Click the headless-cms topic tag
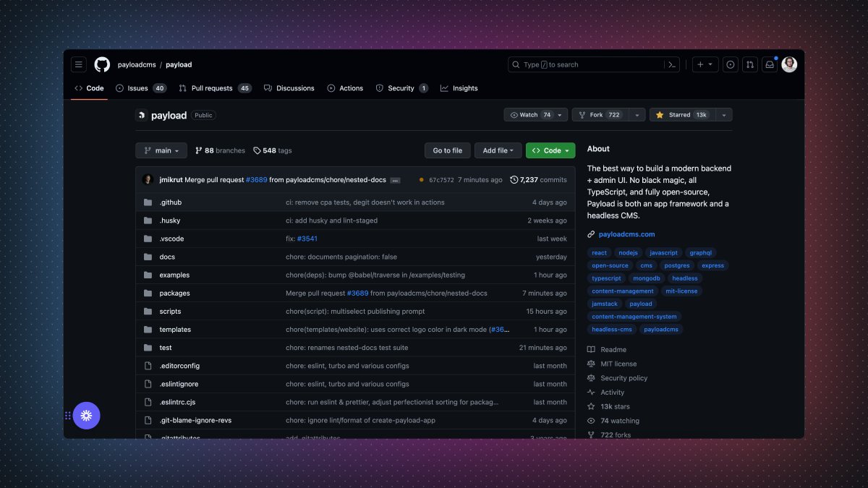The width and height of the screenshot is (868, 488). [x=611, y=329]
